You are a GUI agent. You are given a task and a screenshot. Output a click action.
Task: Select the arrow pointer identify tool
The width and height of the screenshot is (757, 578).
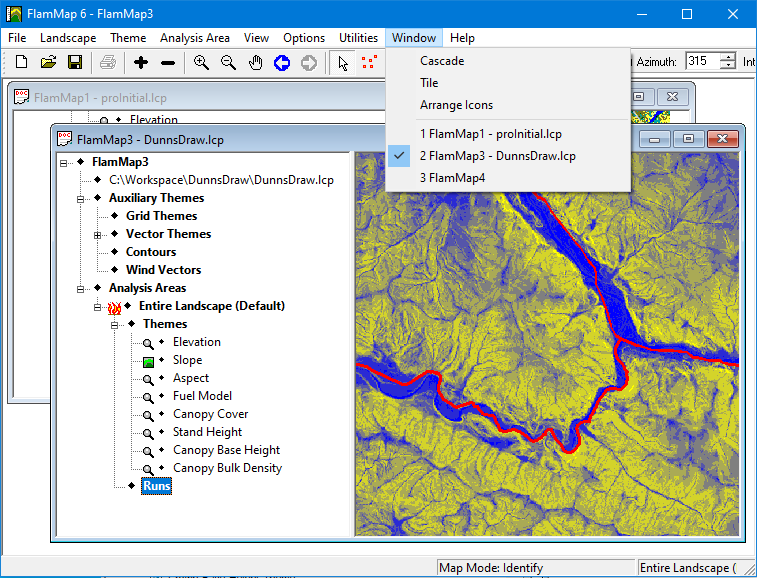point(343,63)
